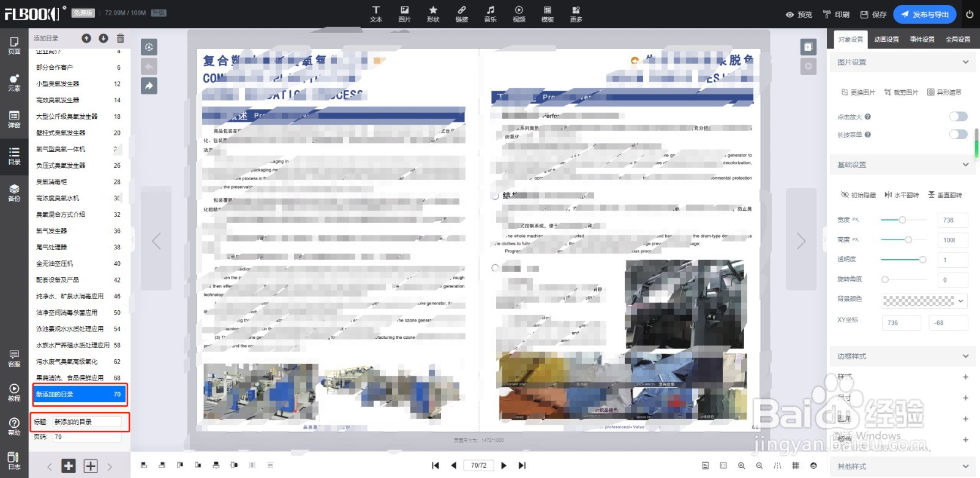
Task: Switch to 动画设置 tab
Action: [886, 39]
